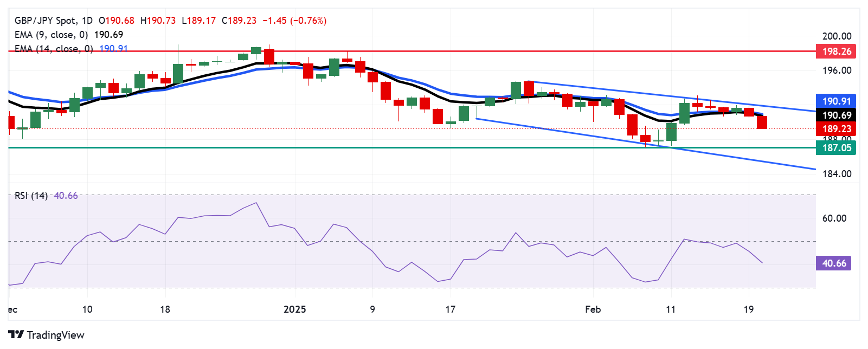This screenshot has width=868, height=349.
Task: Select the last red candlestick on the chart
Action: (x=762, y=122)
